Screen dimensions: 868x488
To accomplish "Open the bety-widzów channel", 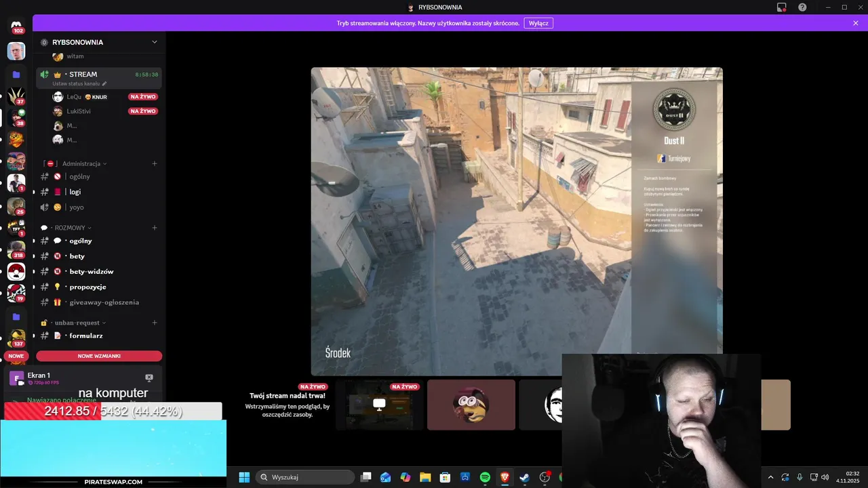I will [x=99, y=271].
